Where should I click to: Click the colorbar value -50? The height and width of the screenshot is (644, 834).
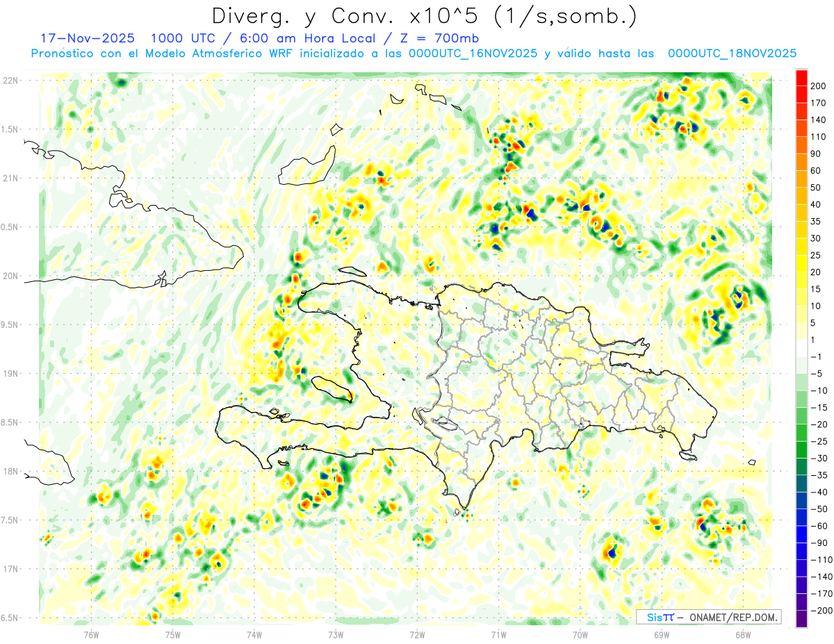(819, 509)
